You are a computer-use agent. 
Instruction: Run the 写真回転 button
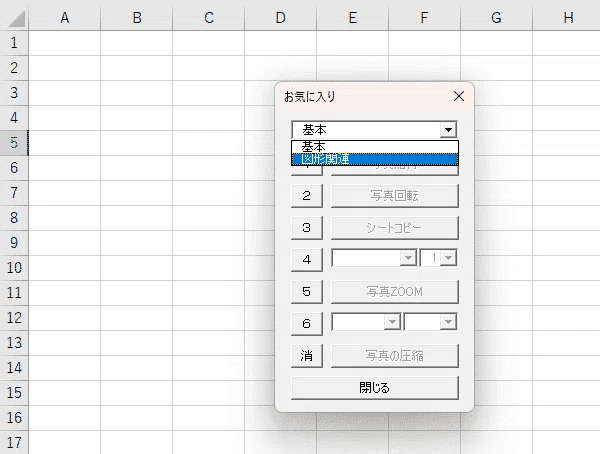point(395,196)
